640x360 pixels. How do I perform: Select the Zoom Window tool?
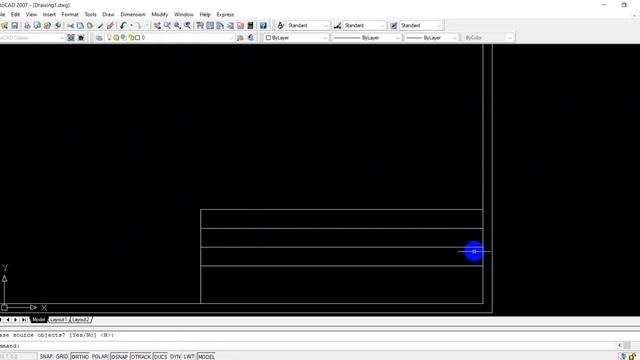click(x=177, y=25)
